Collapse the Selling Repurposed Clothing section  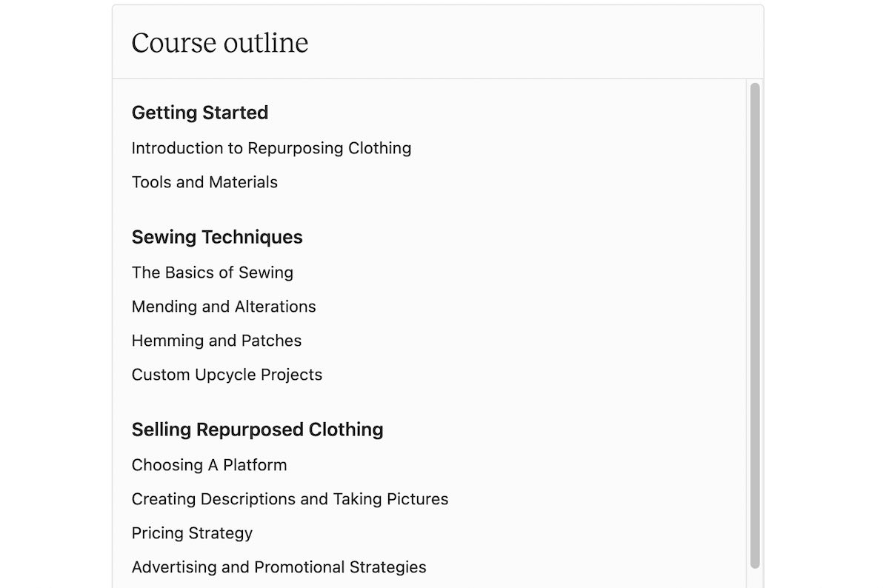(257, 429)
